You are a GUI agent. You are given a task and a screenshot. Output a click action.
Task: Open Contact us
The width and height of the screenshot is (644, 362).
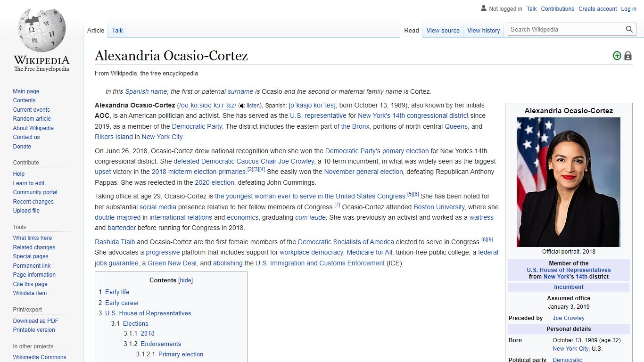point(26,137)
